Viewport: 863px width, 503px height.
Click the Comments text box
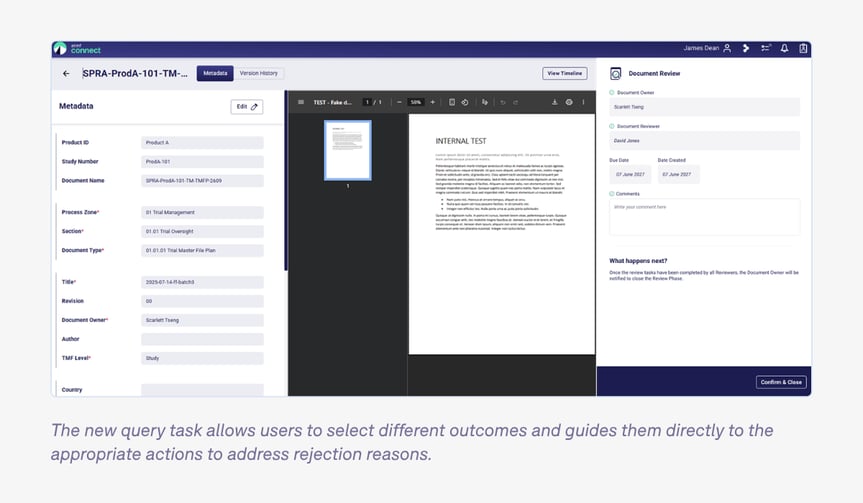(704, 217)
